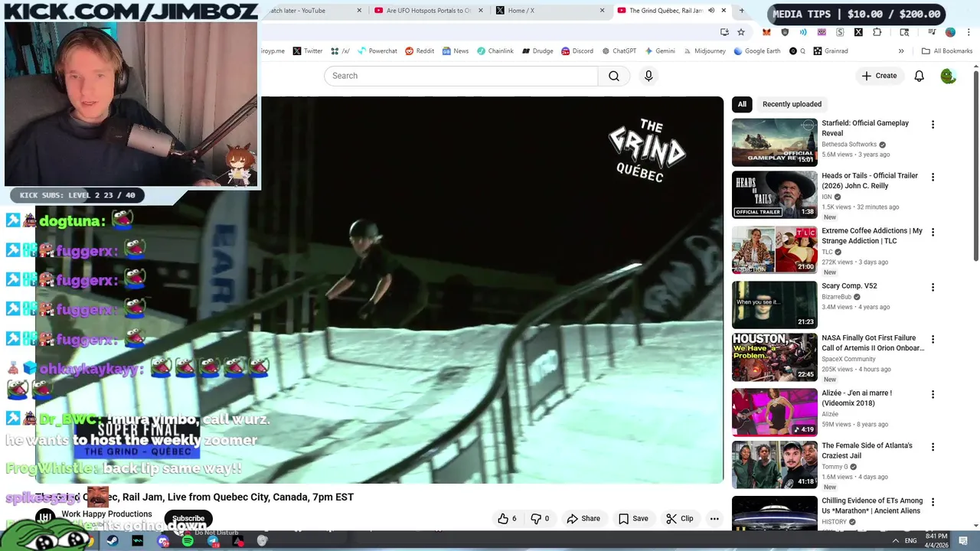Open the shield extension icon

click(785, 32)
